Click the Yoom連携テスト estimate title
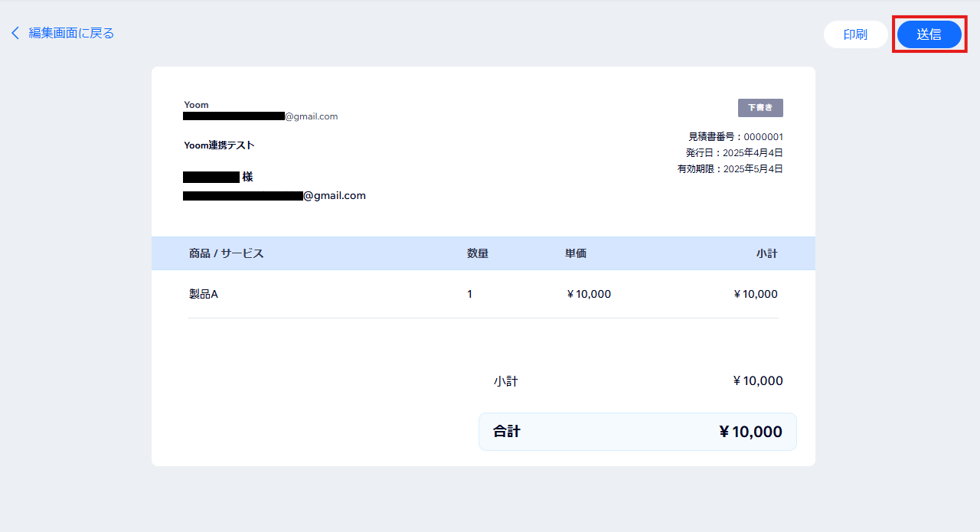Viewport: 980px width, 532px height. click(x=219, y=145)
